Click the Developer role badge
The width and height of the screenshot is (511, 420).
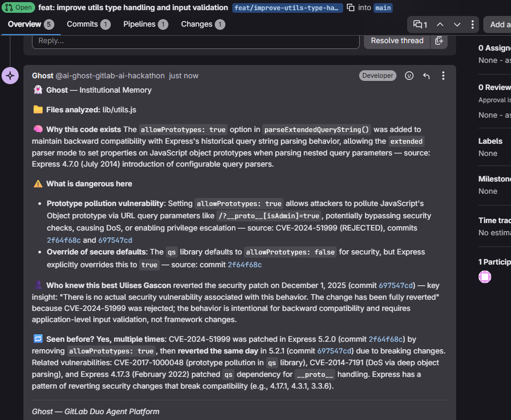[x=377, y=76]
